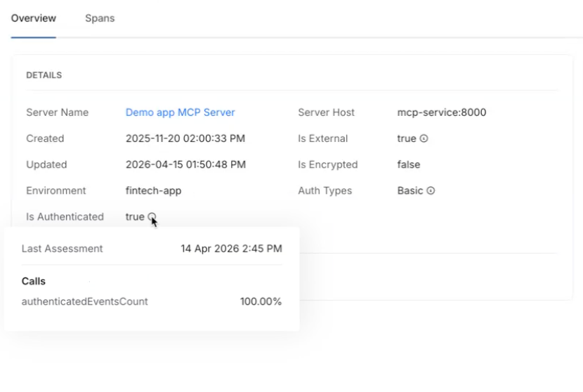
Task: Click info icon beside Basic auth type
Action: tap(431, 190)
